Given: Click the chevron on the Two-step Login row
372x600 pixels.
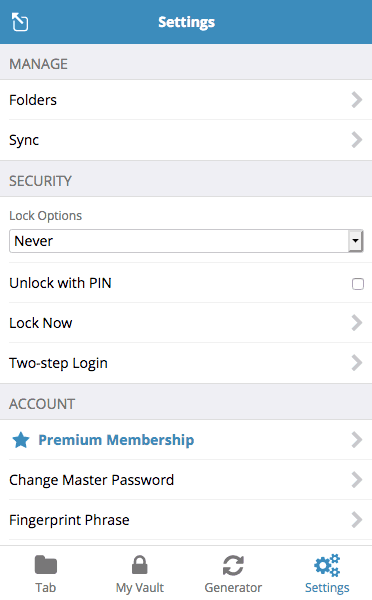Looking at the screenshot, I should 357,363.
